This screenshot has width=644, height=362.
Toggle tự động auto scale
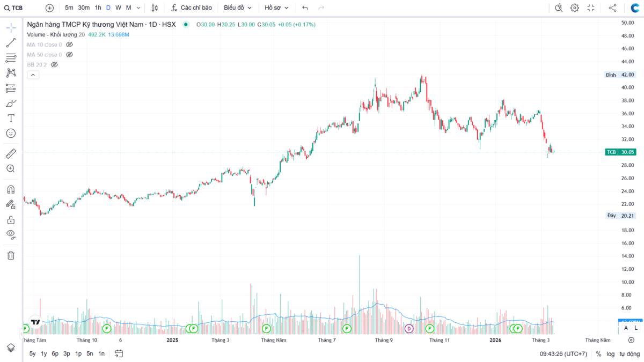tap(629, 354)
